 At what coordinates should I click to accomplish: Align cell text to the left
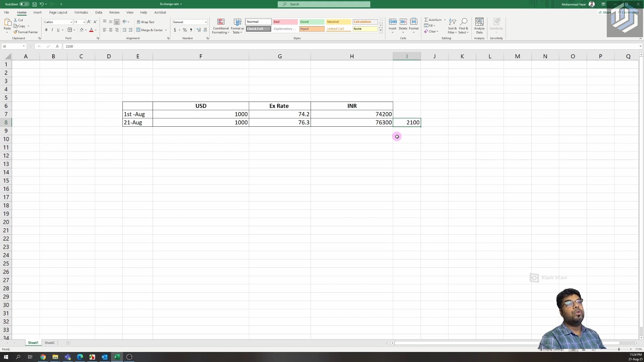point(104,30)
